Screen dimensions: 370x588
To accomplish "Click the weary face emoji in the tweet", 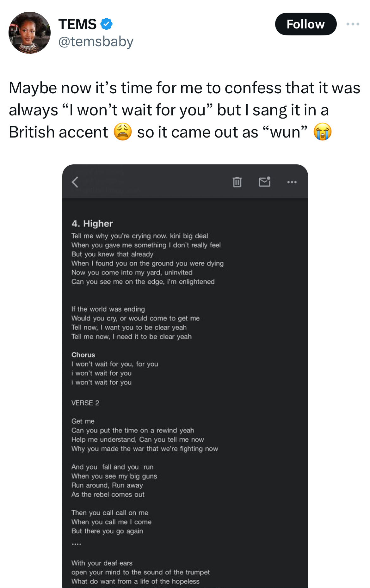I will pos(122,132).
